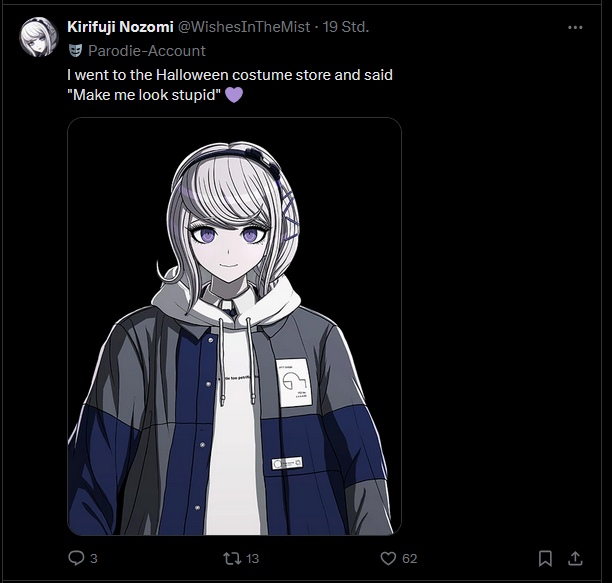Image resolution: width=612 pixels, height=583 pixels.
Task: Open the three-dot more options menu
Action: [x=575, y=27]
